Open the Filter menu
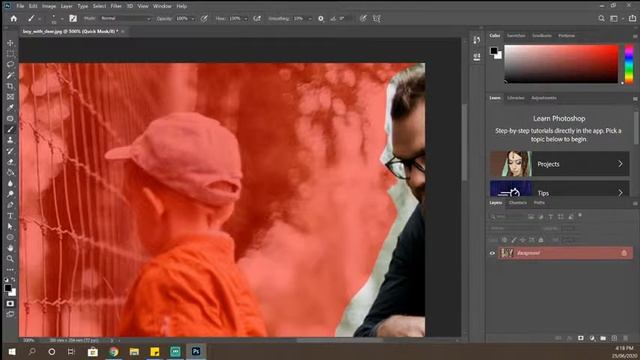Screen dimensions: 640x360 116,6
